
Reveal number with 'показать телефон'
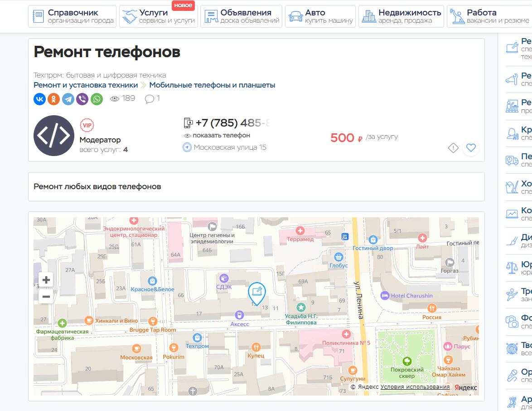(x=221, y=135)
